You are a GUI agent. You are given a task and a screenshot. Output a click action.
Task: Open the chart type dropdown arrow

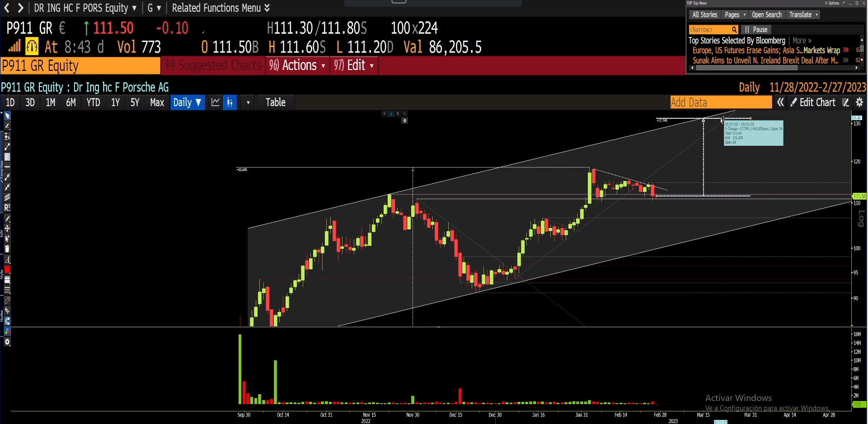click(x=248, y=103)
